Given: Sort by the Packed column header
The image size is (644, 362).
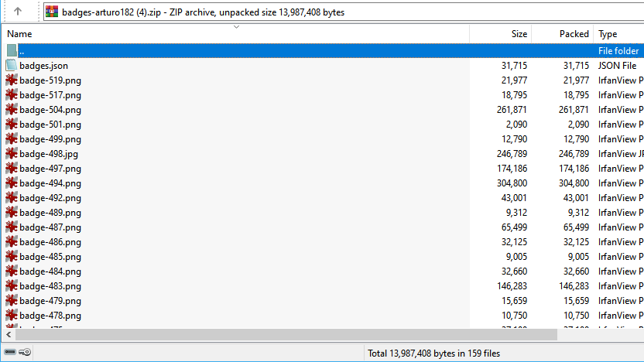Looking at the screenshot, I should pyautogui.click(x=574, y=34).
